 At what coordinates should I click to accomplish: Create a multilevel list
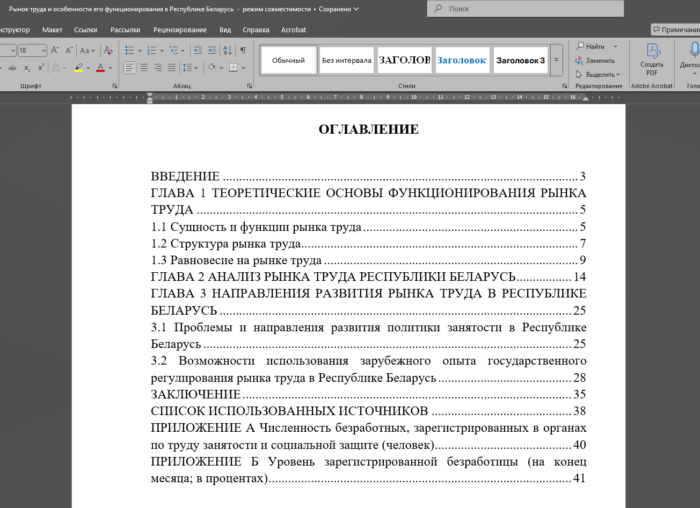pyautogui.click(x=174, y=50)
